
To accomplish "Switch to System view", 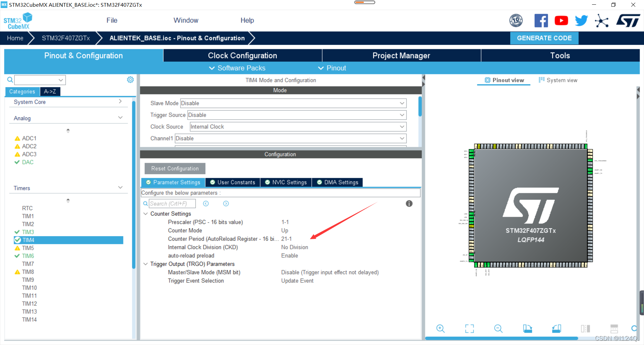I will point(558,80).
